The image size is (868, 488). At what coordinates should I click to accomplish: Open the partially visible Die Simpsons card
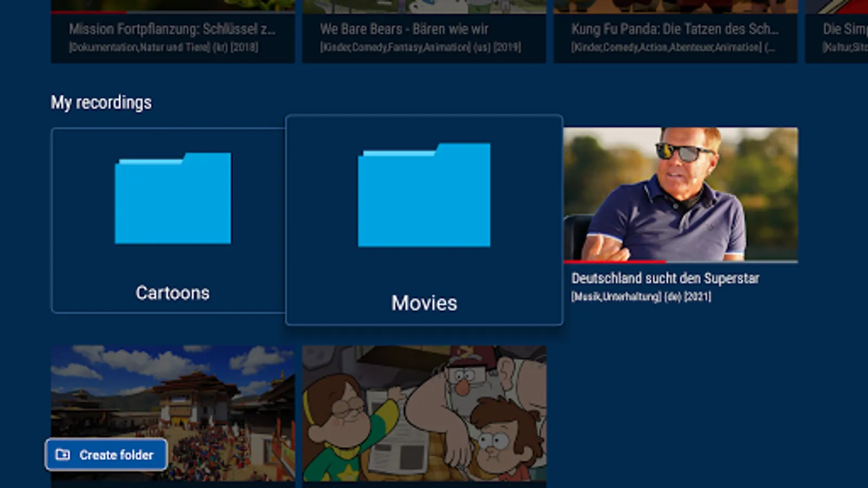pos(837,31)
